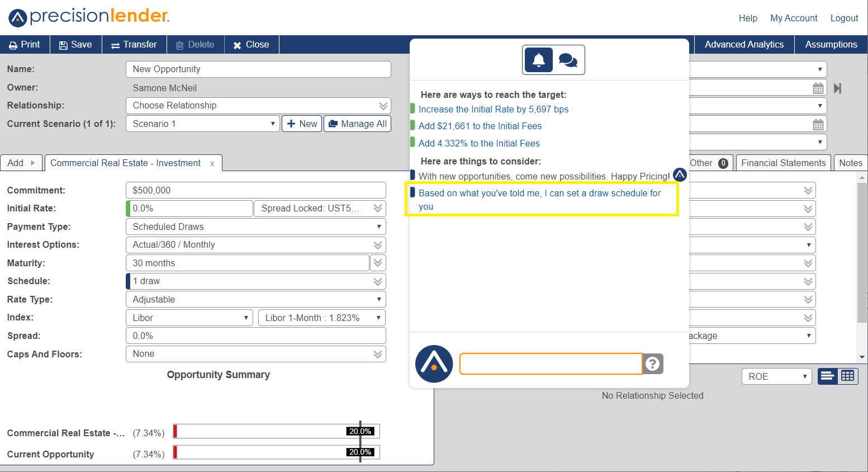Click the skip-to-end arrow icon
This screenshot has width=868, height=472.
pyautogui.click(x=837, y=88)
